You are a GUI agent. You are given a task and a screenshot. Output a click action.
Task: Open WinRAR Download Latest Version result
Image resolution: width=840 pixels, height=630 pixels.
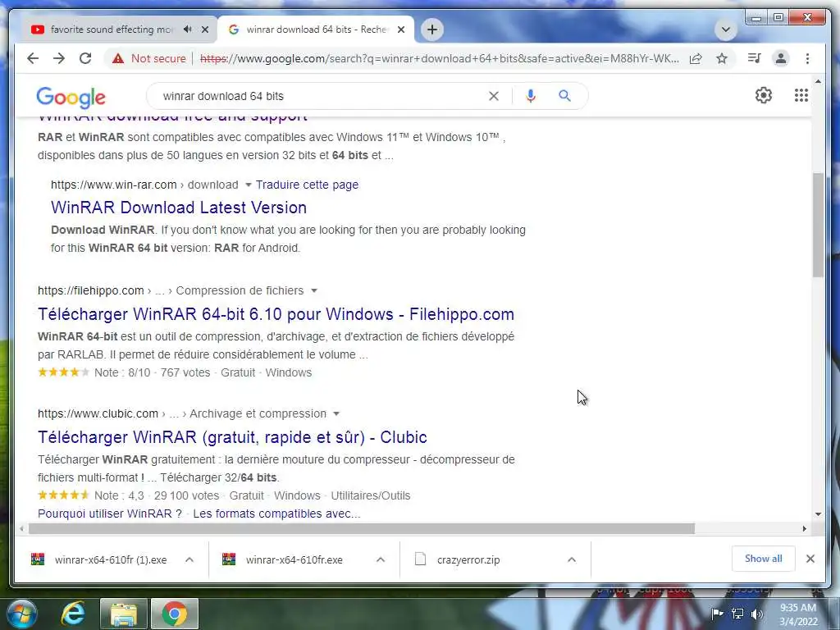(179, 208)
